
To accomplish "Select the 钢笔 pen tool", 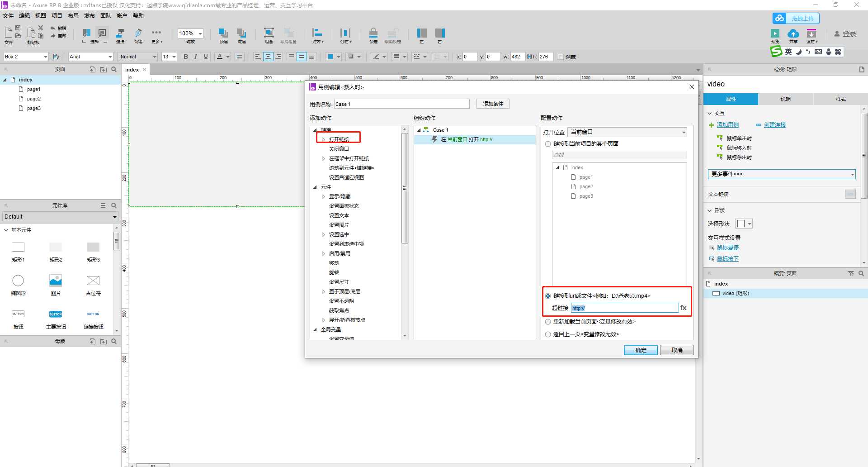I will click(138, 33).
